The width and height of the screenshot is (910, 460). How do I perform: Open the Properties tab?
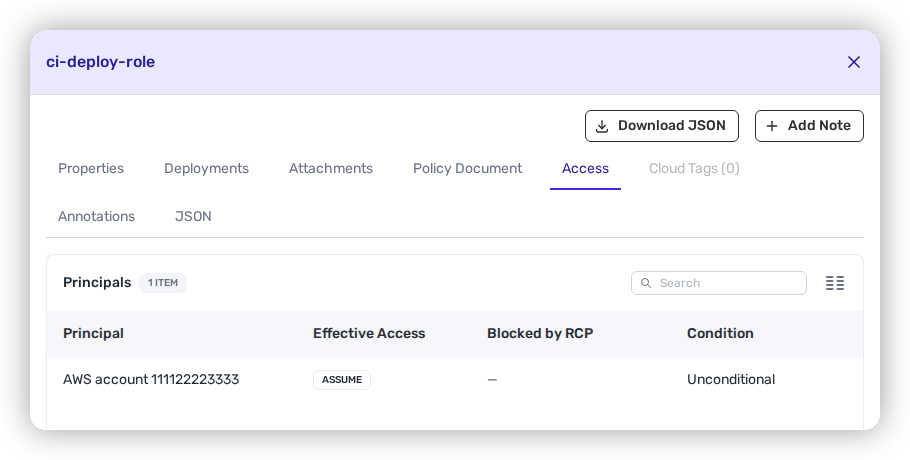[91, 168]
